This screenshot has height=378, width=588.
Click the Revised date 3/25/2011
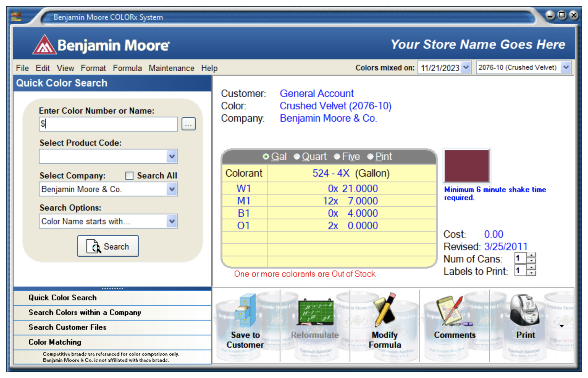coord(506,247)
